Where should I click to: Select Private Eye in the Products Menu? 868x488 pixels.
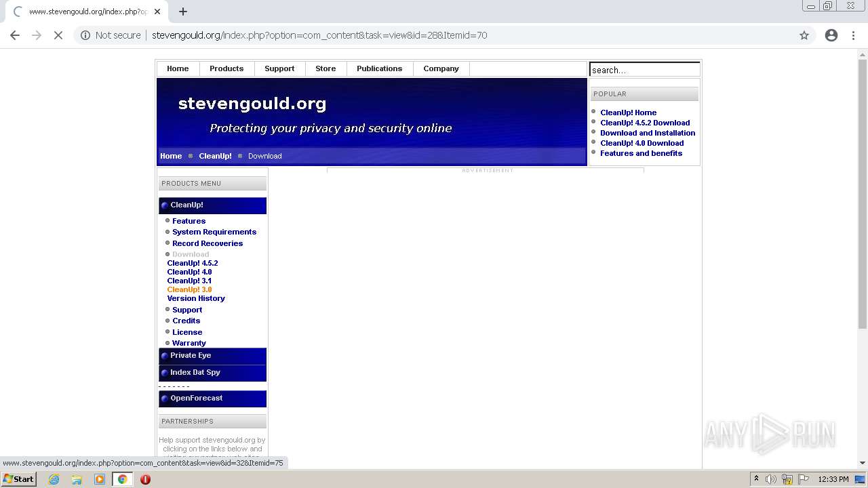click(x=212, y=356)
